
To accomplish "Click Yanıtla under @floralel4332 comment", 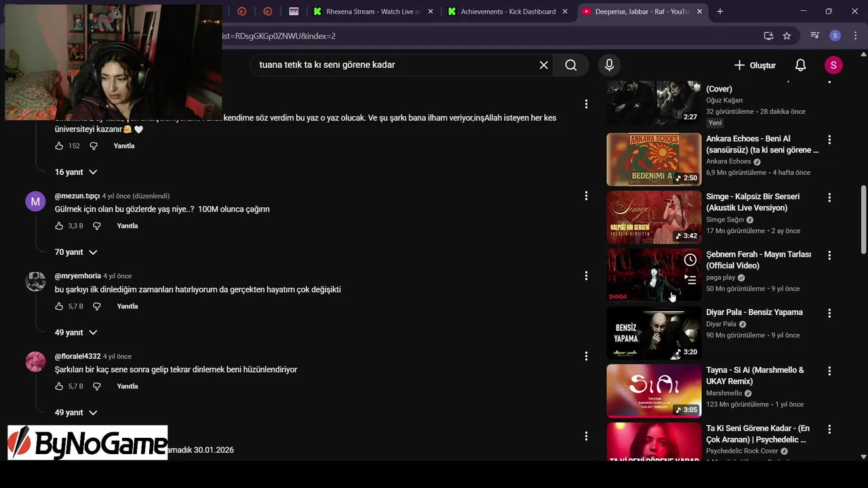I will pyautogui.click(x=127, y=386).
